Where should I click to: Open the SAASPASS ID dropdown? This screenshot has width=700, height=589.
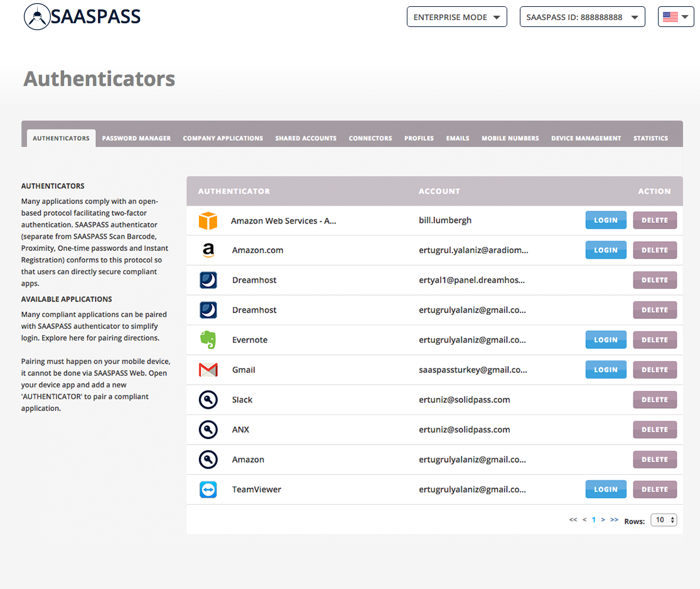coord(582,17)
